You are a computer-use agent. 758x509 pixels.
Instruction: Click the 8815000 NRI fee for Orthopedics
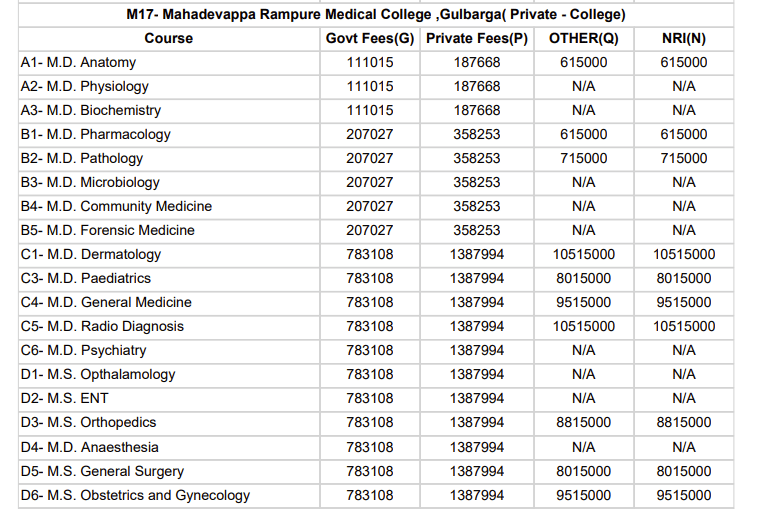tap(684, 422)
